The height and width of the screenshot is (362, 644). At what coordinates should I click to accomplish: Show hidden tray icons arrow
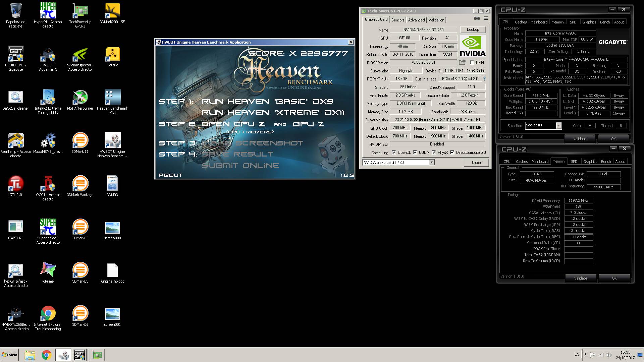click(x=585, y=355)
